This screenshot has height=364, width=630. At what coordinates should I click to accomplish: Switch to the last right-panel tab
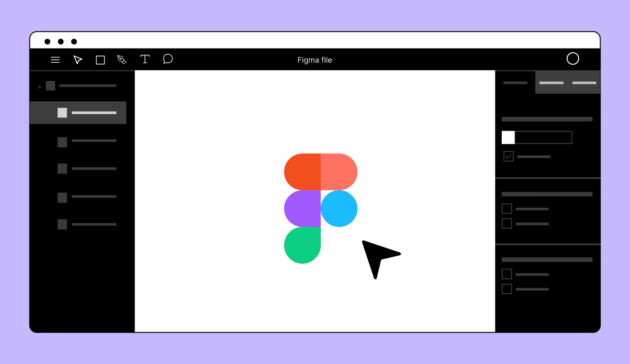(x=584, y=83)
